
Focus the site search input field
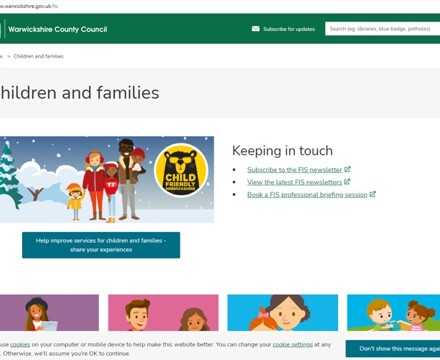point(382,29)
